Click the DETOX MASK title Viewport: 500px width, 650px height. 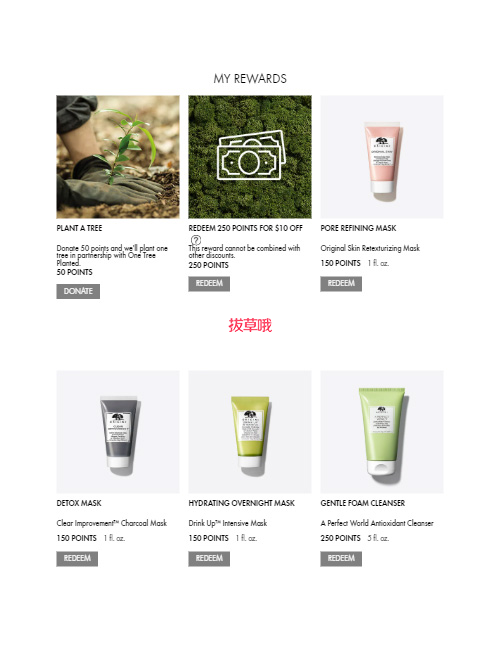coord(79,503)
